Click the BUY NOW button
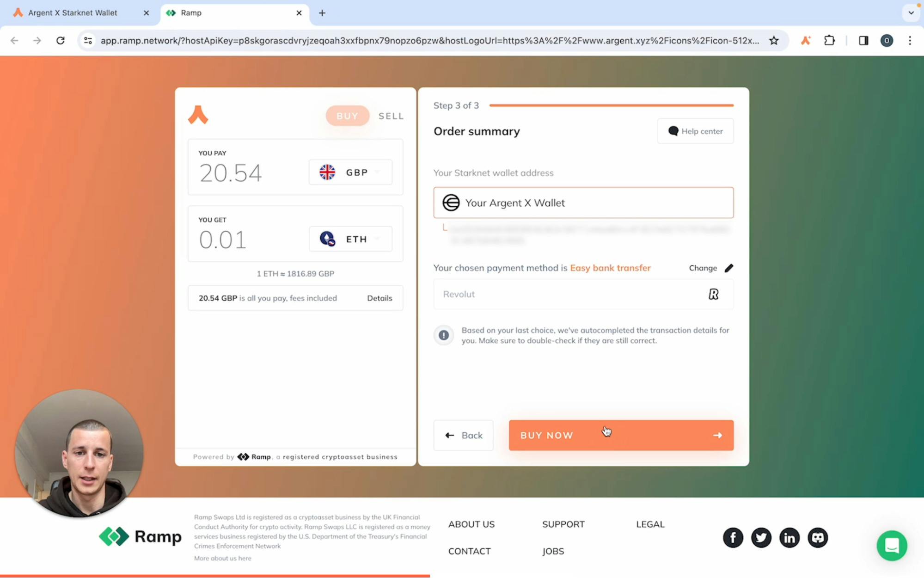This screenshot has width=924, height=578. tap(621, 435)
